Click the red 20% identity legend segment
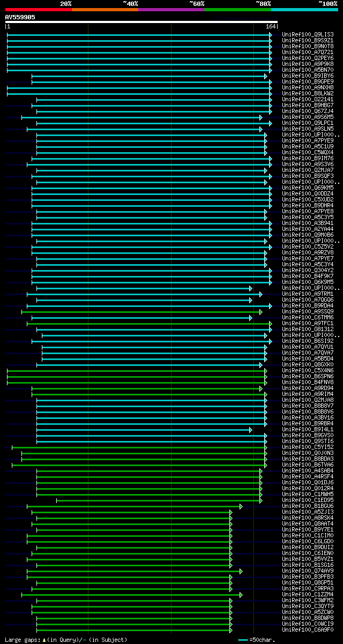 coord(38,10)
